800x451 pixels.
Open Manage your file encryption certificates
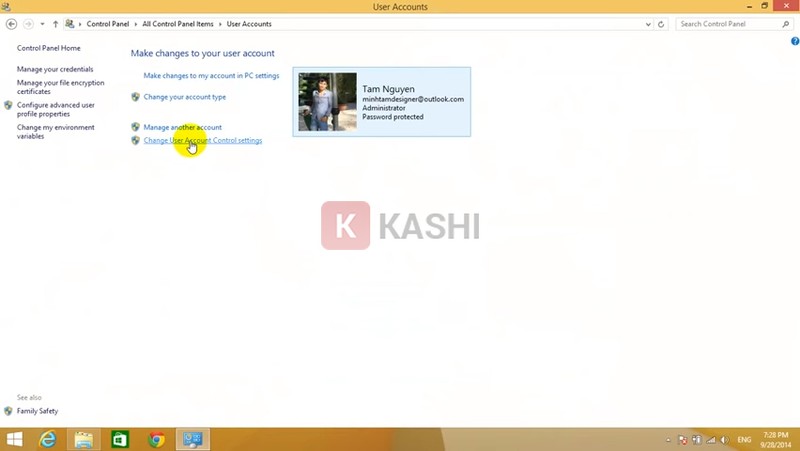(60, 87)
